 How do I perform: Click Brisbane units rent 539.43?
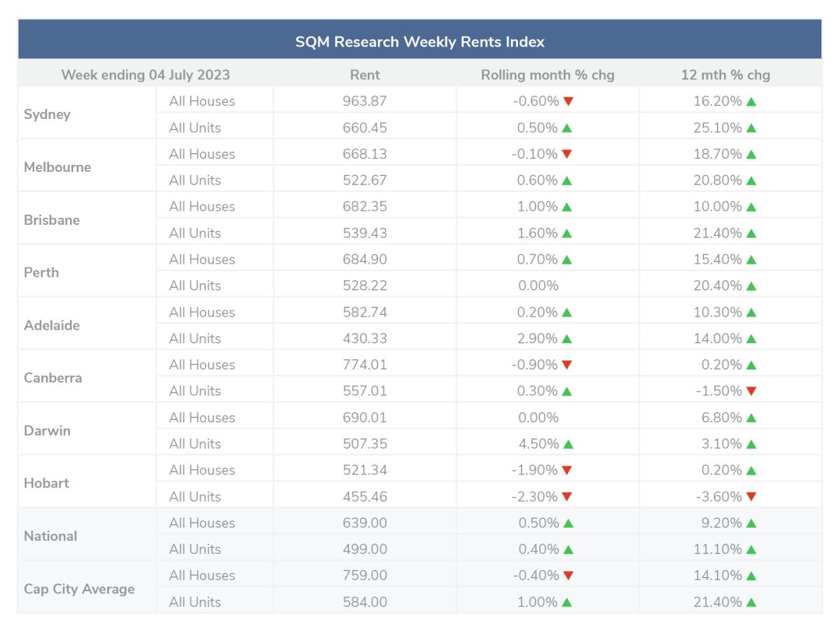tap(365, 233)
